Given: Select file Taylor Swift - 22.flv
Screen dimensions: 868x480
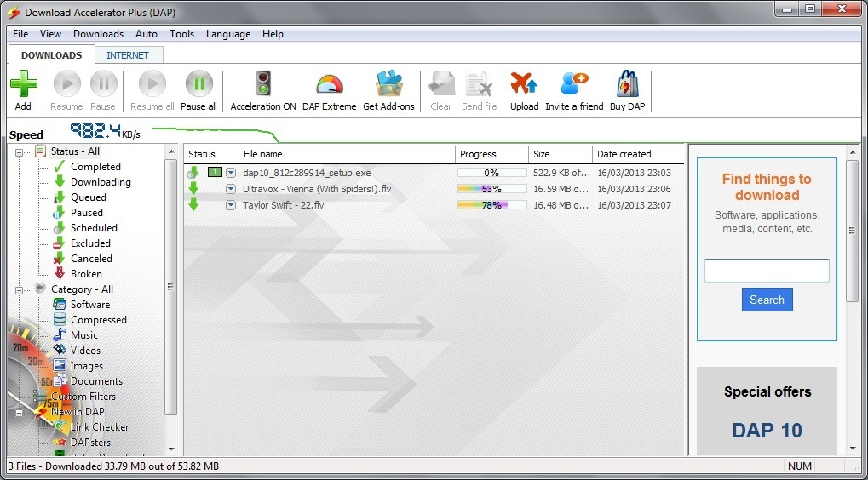Looking at the screenshot, I should click(283, 205).
